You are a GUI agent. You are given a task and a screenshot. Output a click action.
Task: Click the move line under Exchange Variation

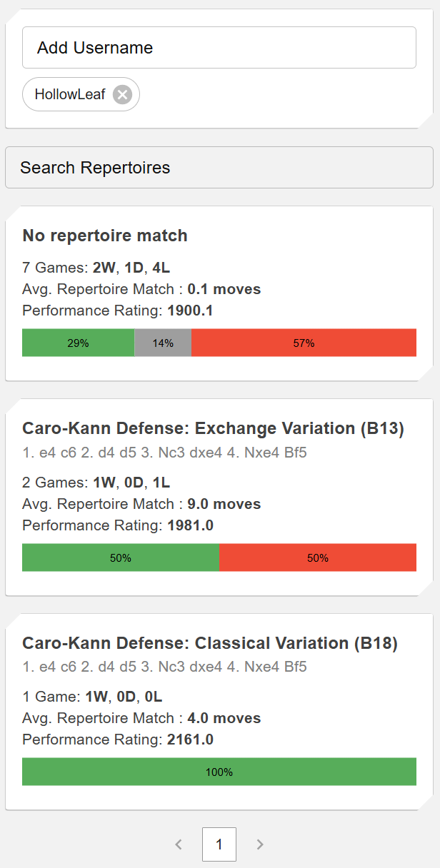(164, 453)
